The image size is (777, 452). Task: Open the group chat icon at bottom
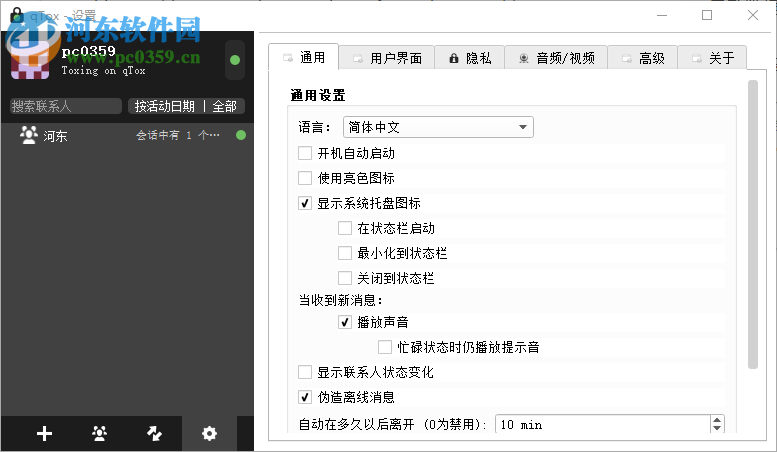100,434
